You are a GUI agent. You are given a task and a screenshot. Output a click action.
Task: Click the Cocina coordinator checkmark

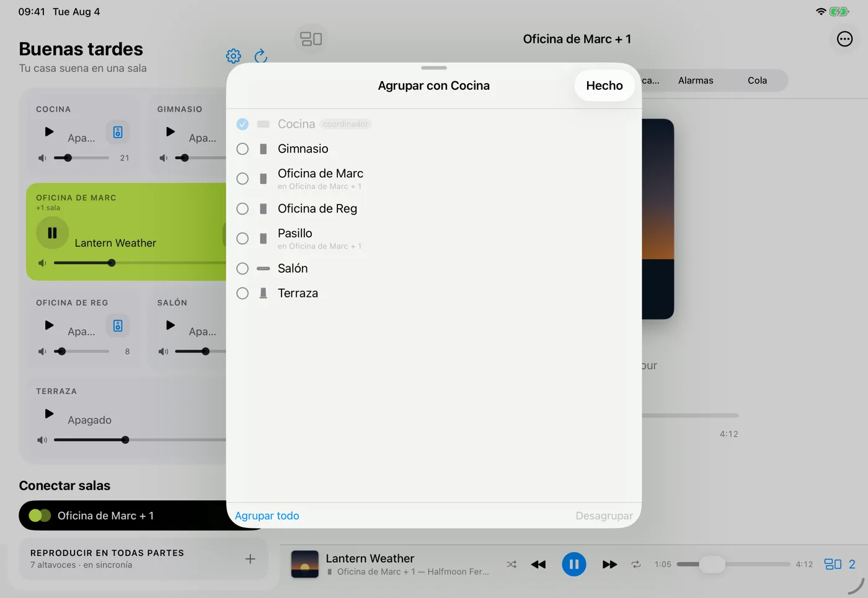click(242, 124)
